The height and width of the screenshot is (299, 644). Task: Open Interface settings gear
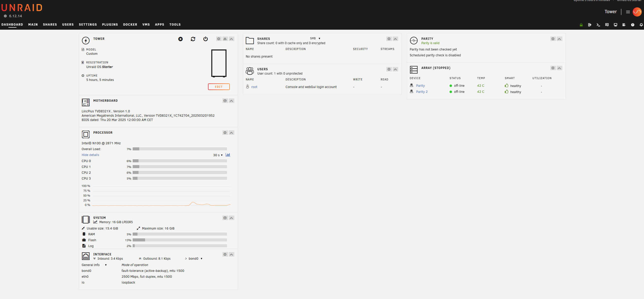click(x=225, y=254)
